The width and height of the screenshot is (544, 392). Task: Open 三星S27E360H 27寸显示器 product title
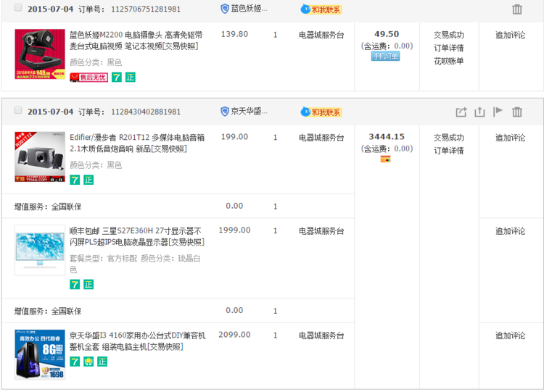pyautogui.click(x=137, y=237)
